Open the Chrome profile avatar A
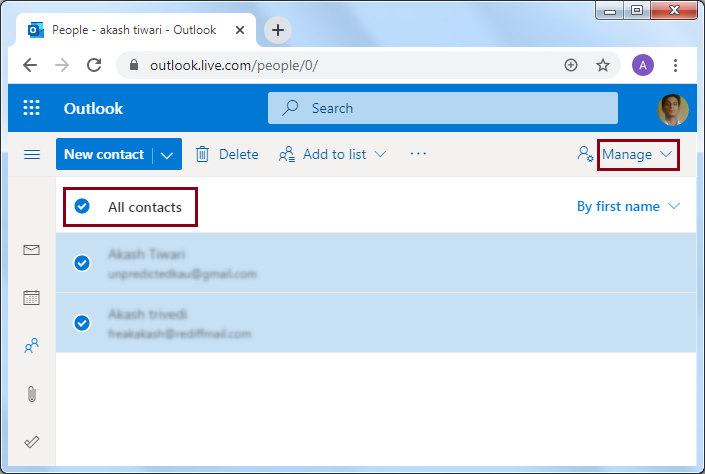The width and height of the screenshot is (705, 474). 643,65
